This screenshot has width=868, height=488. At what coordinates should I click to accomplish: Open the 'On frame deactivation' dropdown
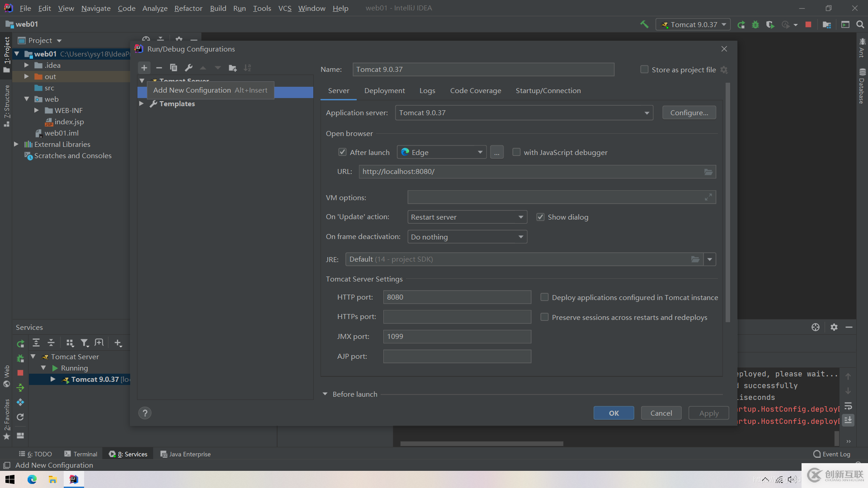pyautogui.click(x=466, y=237)
